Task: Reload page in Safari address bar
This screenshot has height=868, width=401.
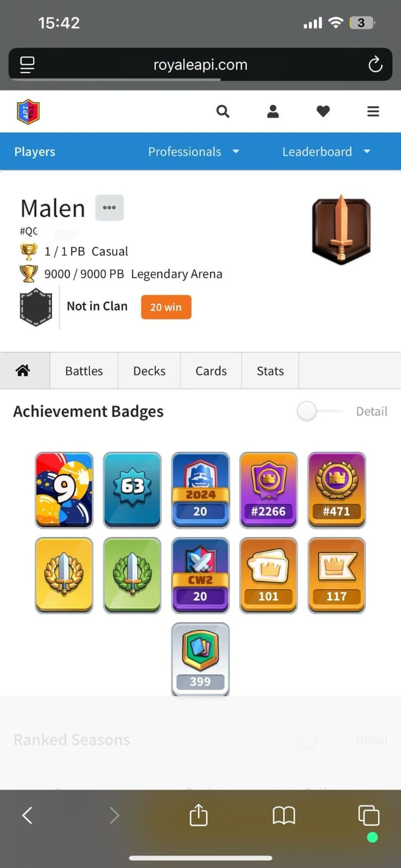Action: (x=375, y=65)
